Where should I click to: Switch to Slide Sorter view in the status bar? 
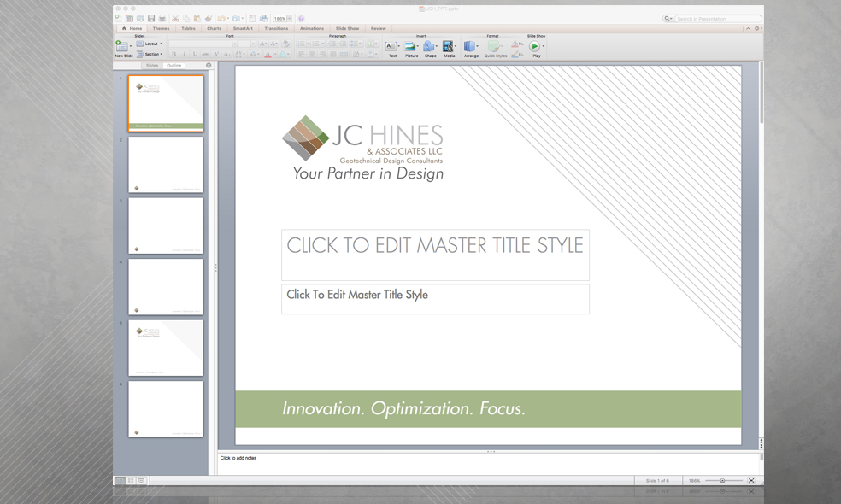click(x=131, y=480)
